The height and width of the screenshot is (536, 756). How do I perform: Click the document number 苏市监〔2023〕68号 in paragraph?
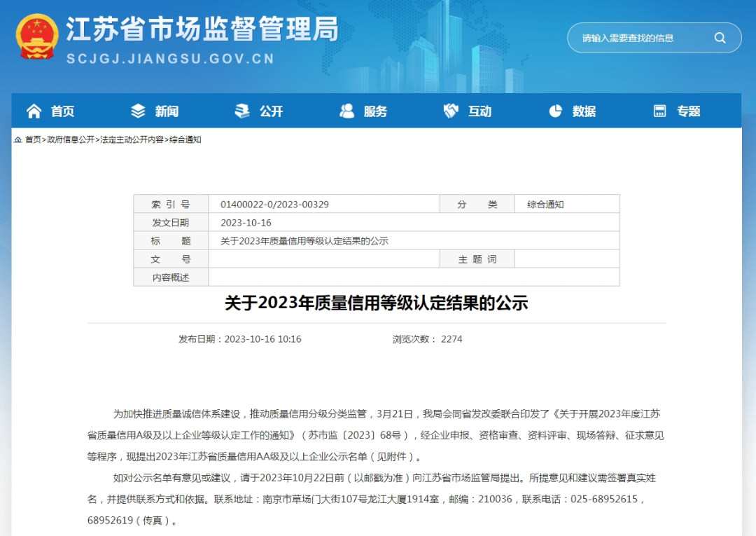[x=355, y=435]
